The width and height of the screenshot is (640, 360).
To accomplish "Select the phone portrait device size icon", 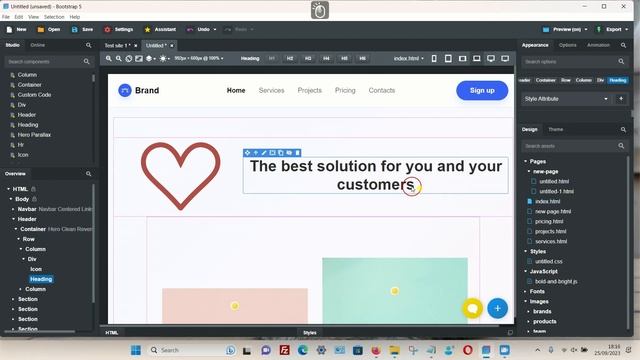I will click(434, 59).
